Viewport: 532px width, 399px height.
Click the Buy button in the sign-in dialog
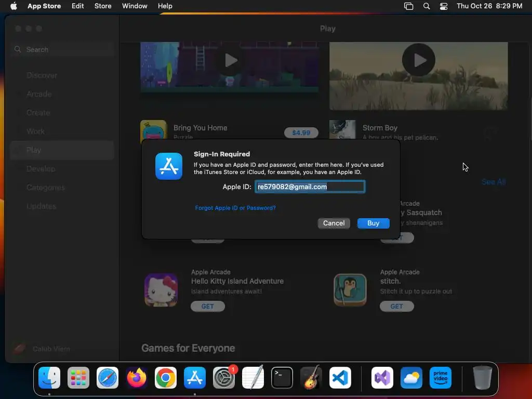(x=373, y=223)
